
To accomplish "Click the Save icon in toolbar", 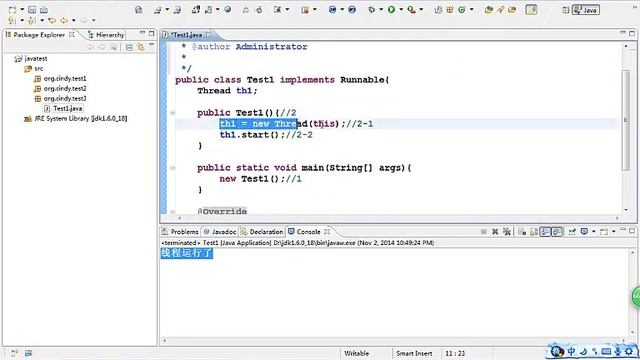I will [32, 9].
